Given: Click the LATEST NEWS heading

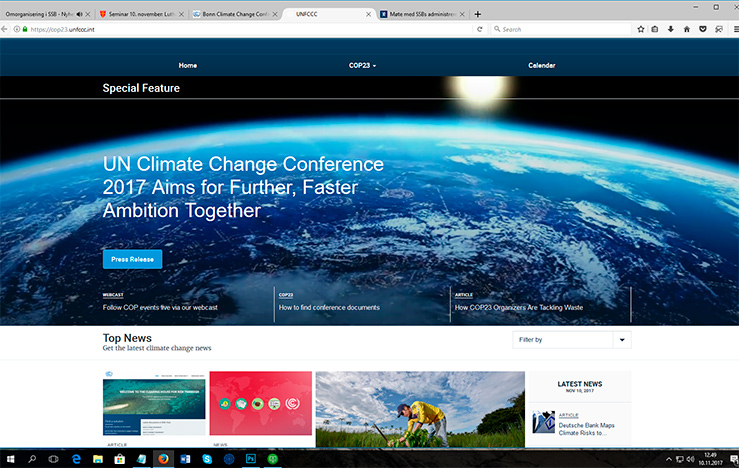Looking at the screenshot, I should [x=580, y=384].
